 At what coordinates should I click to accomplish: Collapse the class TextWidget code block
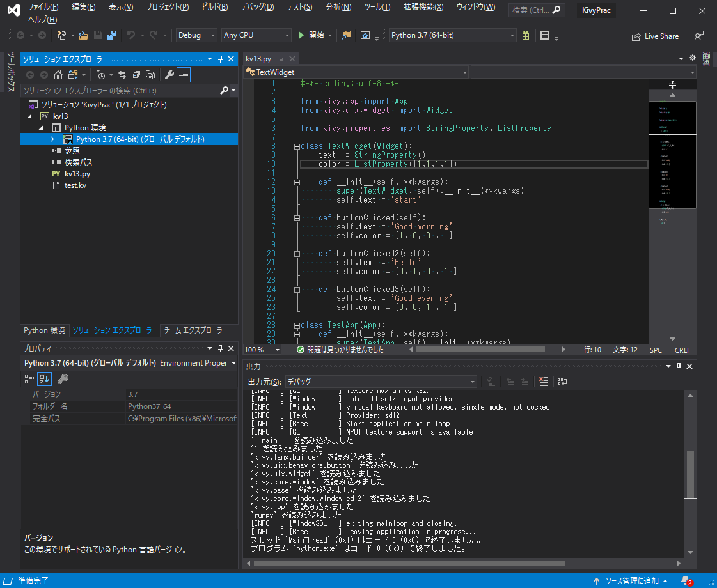click(x=297, y=146)
